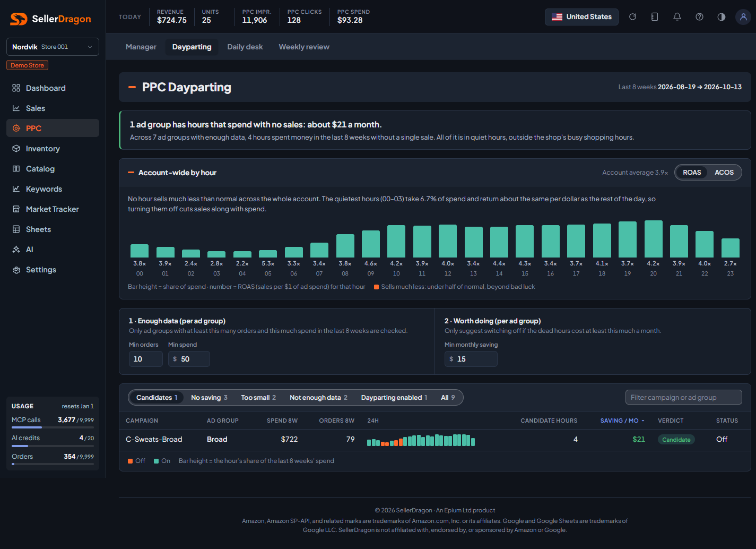This screenshot has height=549, width=756.
Task: Switch chart to ROAS view
Action: click(692, 173)
